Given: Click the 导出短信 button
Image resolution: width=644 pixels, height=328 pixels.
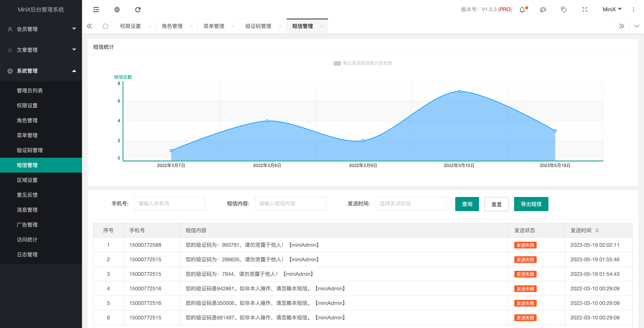Looking at the screenshot, I should [531, 204].
